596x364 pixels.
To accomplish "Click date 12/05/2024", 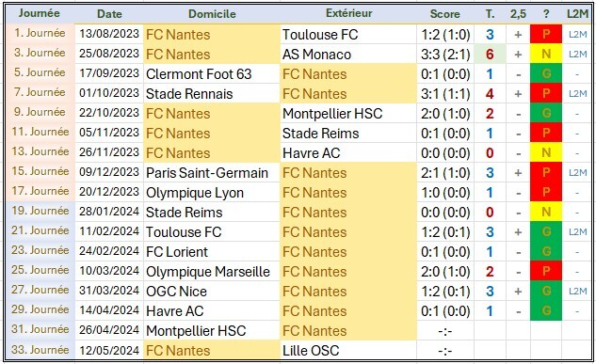I will [x=109, y=350].
